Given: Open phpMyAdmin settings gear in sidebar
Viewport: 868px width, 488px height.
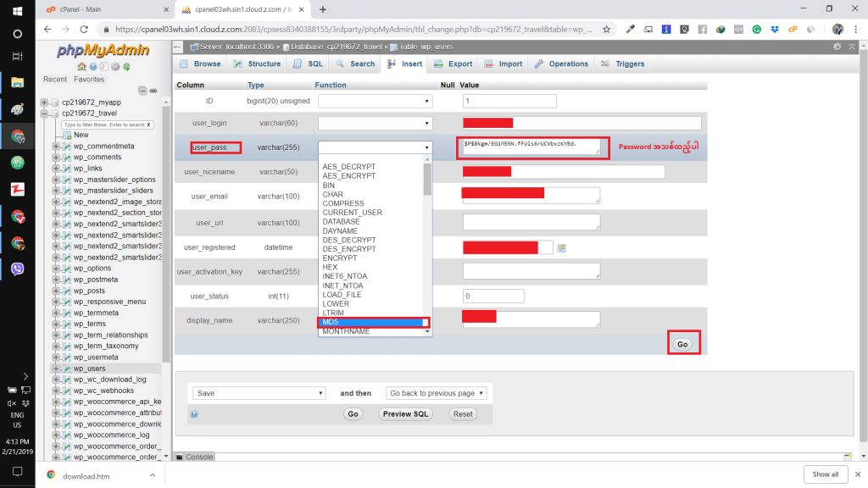Looking at the screenshot, I should 115,66.
